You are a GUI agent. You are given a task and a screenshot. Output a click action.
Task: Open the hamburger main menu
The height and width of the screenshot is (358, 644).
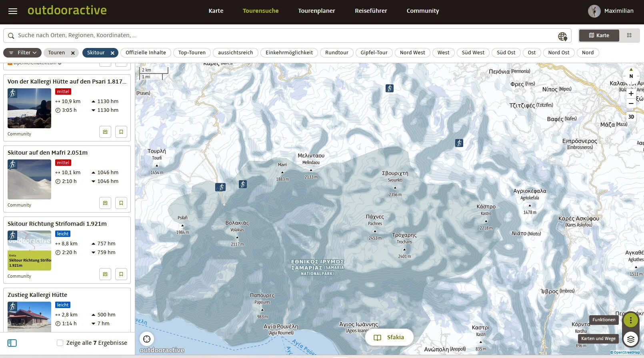pyautogui.click(x=13, y=11)
